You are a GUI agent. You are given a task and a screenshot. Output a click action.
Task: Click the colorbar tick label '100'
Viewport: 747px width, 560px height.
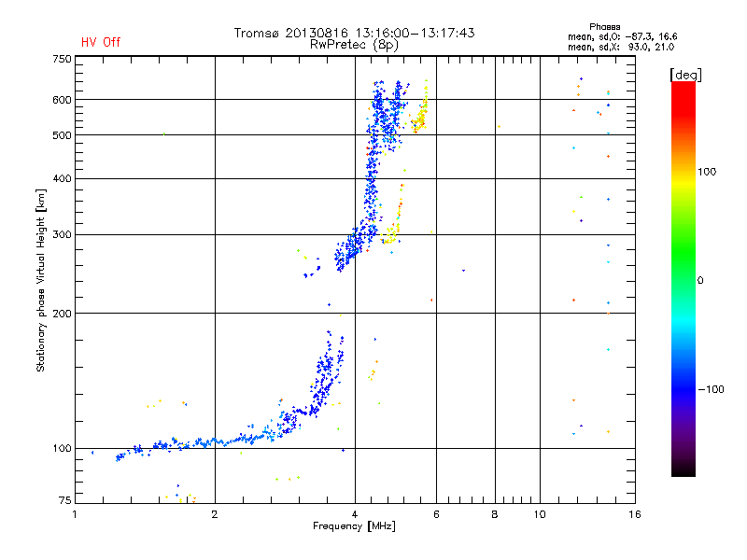click(707, 172)
